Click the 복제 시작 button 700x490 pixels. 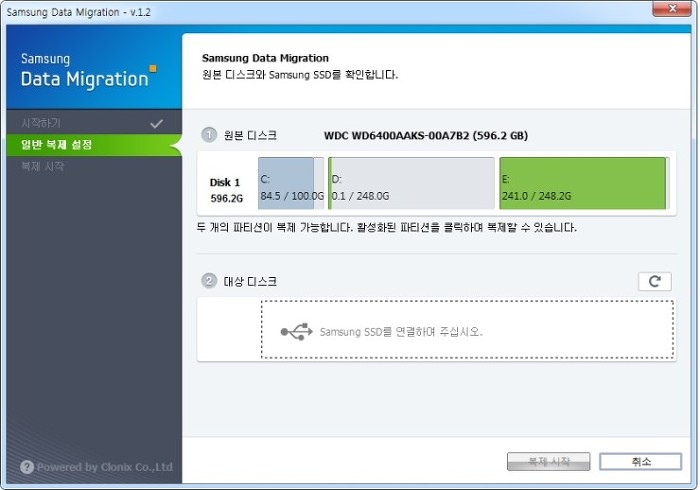coord(548,461)
